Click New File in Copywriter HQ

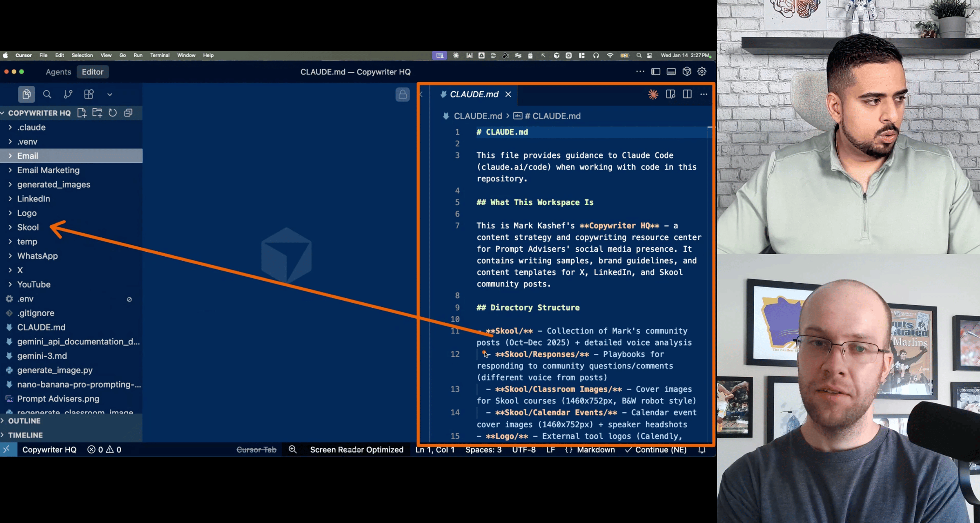click(82, 113)
